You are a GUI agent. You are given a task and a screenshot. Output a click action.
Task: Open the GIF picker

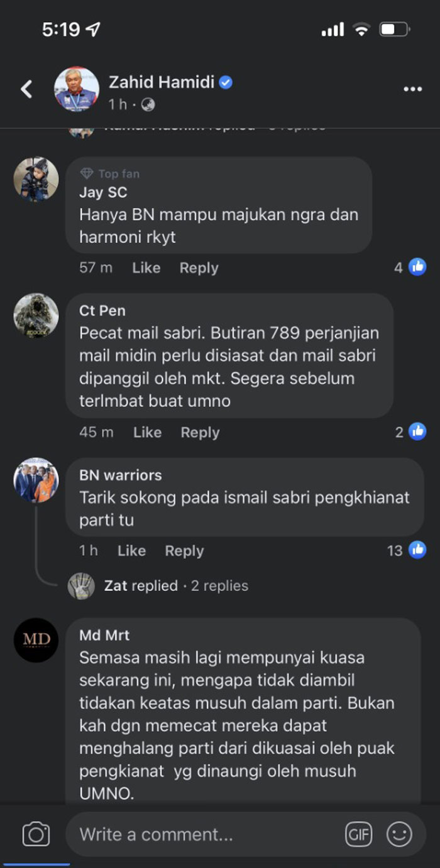pyautogui.click(x=358, y=834)
